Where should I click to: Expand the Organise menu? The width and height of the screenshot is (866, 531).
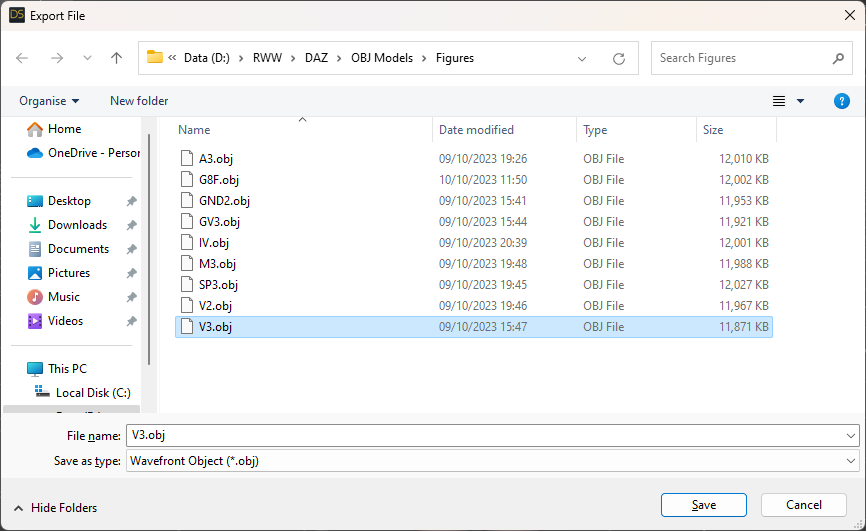[x=49, y=101]
